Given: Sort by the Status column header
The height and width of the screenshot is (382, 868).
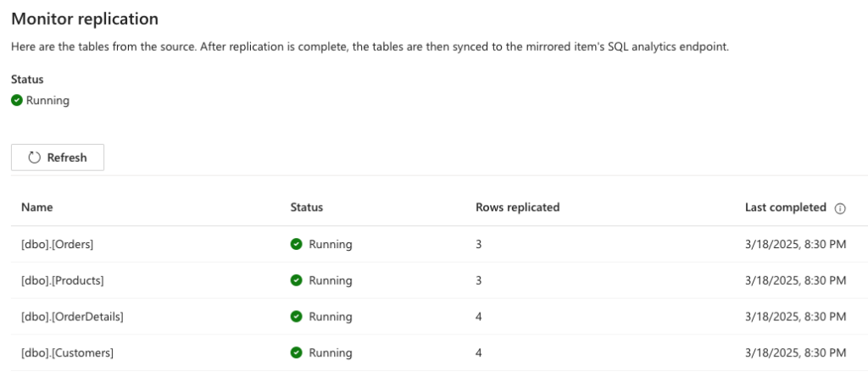Looking at the screenshot, I should point(307,208).
